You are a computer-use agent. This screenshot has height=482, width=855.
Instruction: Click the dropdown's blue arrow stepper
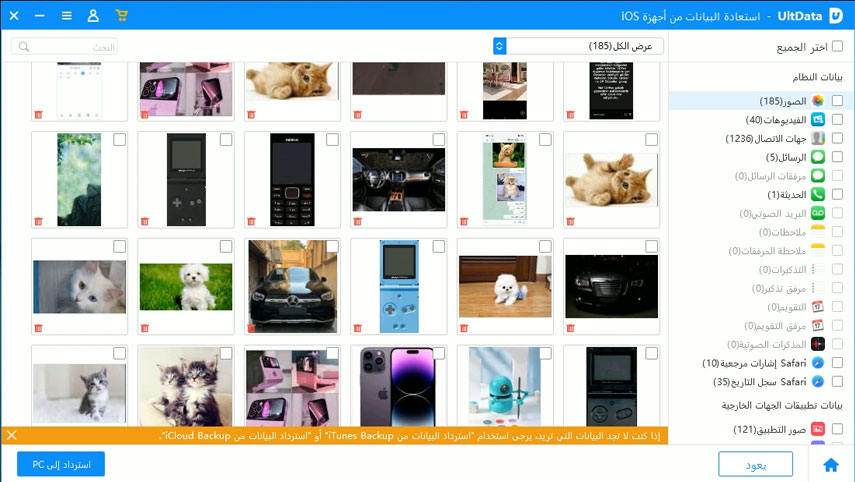[500, 46]
